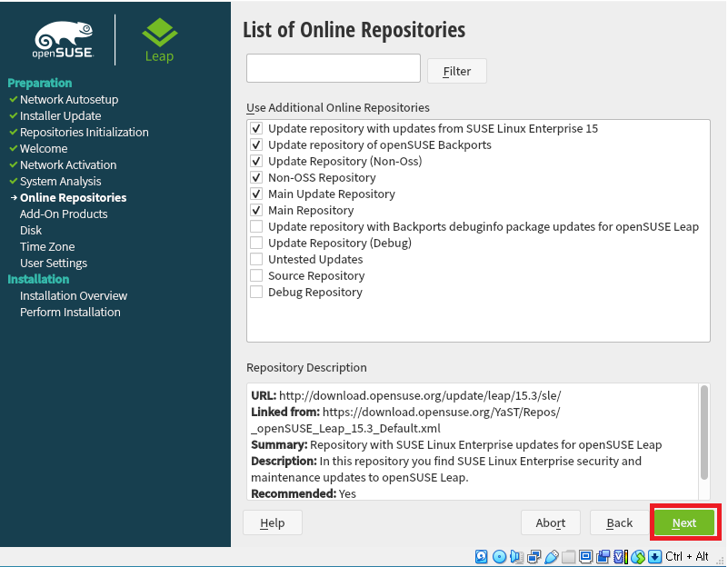This screenshot has height=567, width=728.
Task: Click the Welcome step in sidebar
Action: coord(44,148)
